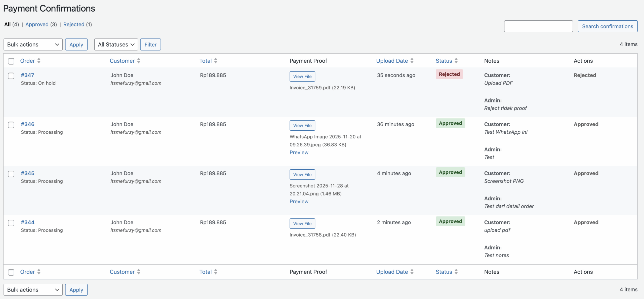Click footer Upload Date sort arrows
The width and height of the screenshot is (644, 299).
[x=412, y=272]
